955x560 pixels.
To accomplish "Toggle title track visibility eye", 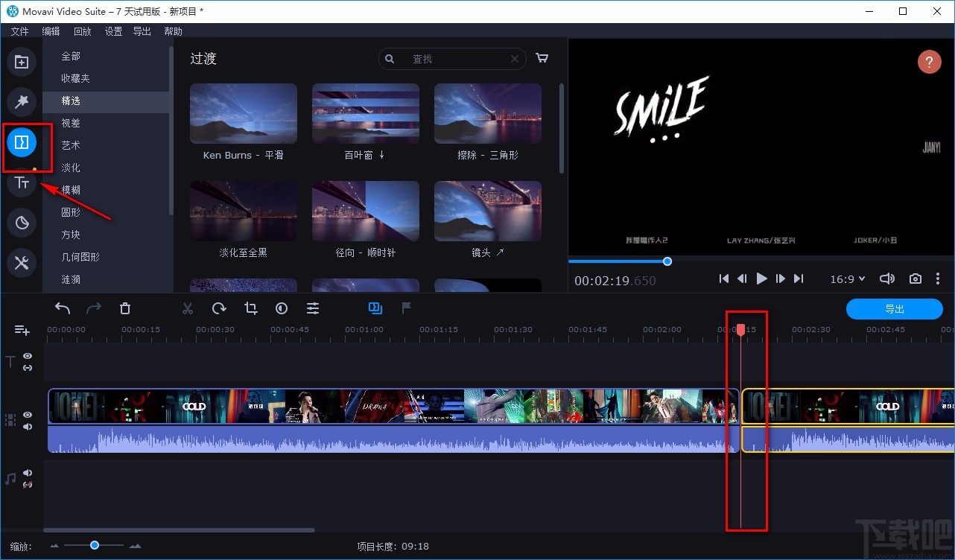I will pyautogui.click(x=28, y=357).
